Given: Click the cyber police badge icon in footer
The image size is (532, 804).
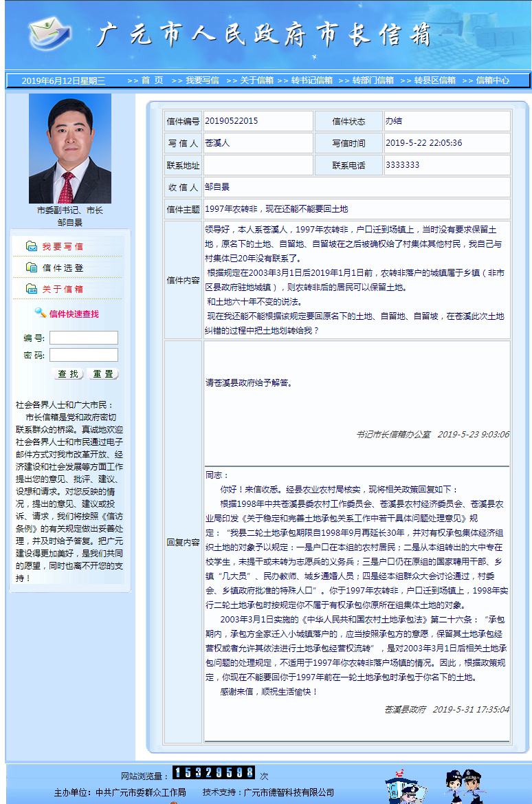Looking at the screenshot, I should (405, 787).
